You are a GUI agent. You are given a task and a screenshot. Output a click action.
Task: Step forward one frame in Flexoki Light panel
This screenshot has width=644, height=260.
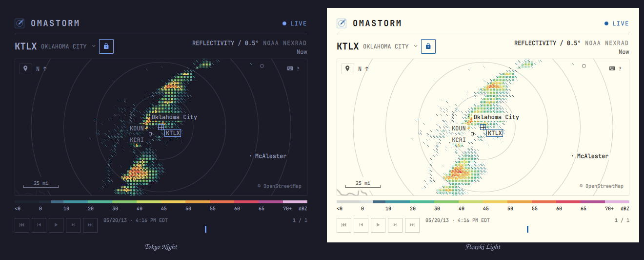[x=395, y=225]
